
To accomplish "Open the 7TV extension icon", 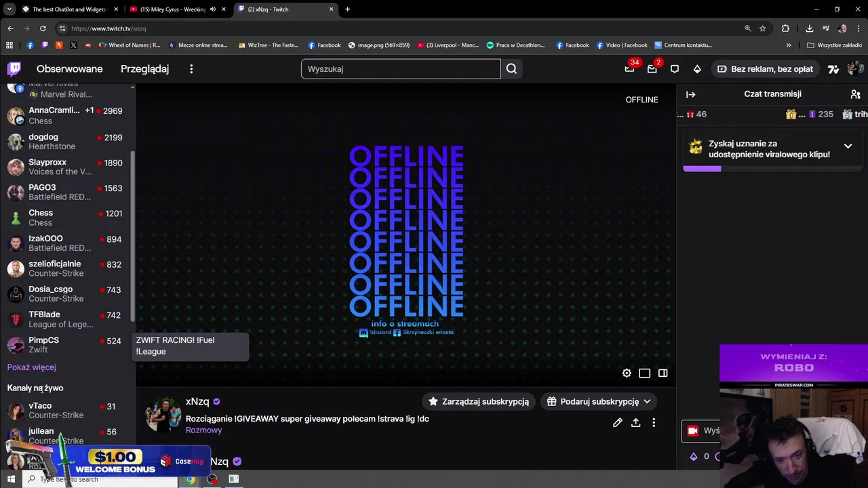I will (x=833, y=69).
